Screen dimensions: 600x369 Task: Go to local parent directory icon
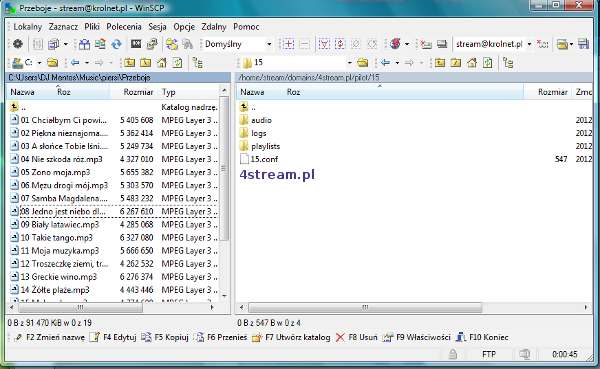130,62
